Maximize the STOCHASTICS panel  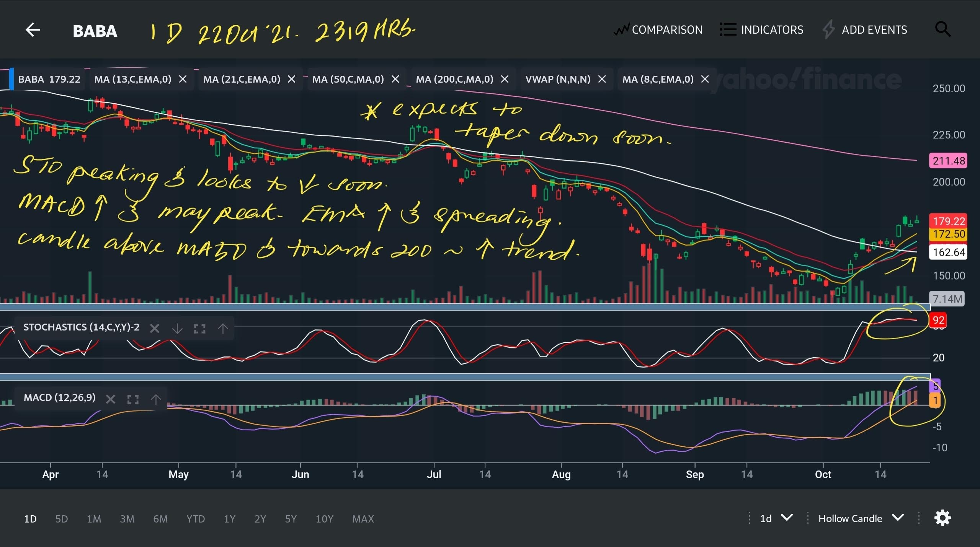(x=200, y=329)
